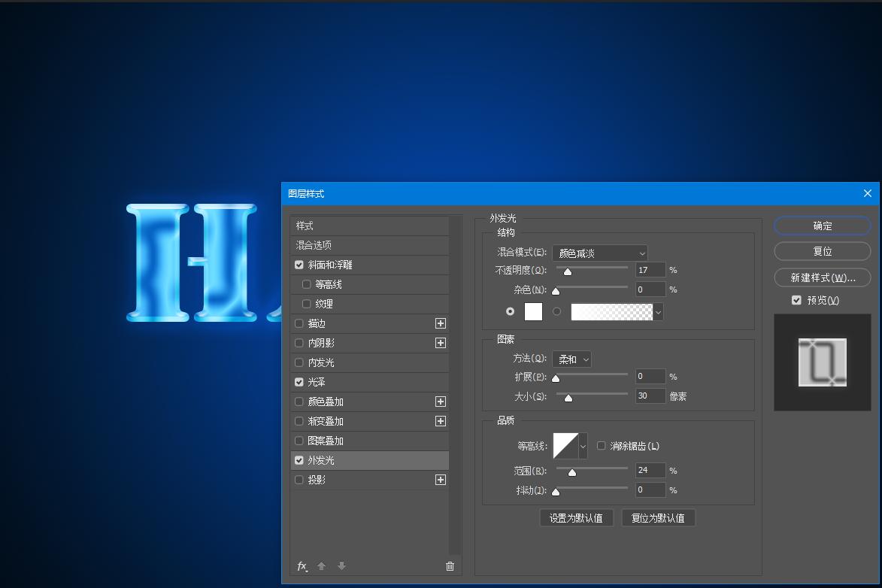Image resolution: width=882 pixels, height=588 pixels.
Task: Enable the 消除锯齿 anti-alias checkbox
Action: [601, 445]
